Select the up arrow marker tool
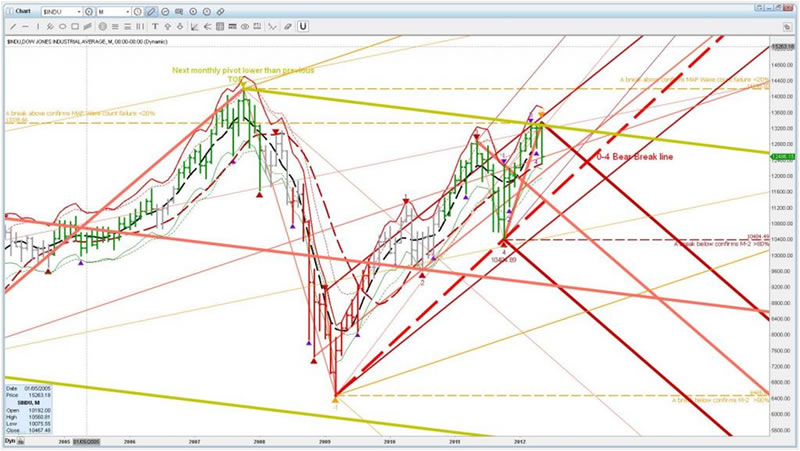The image size is (800, 451). coord(167,27)
